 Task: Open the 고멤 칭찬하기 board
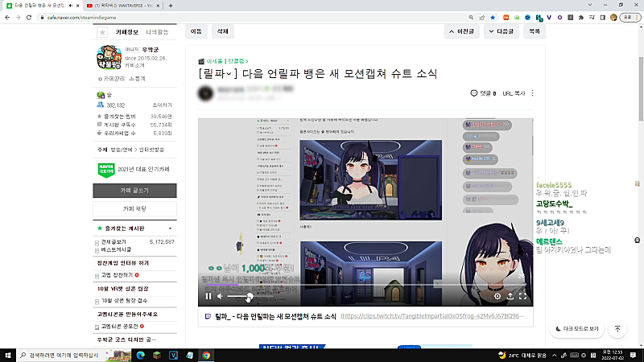[x=118, y=275]
